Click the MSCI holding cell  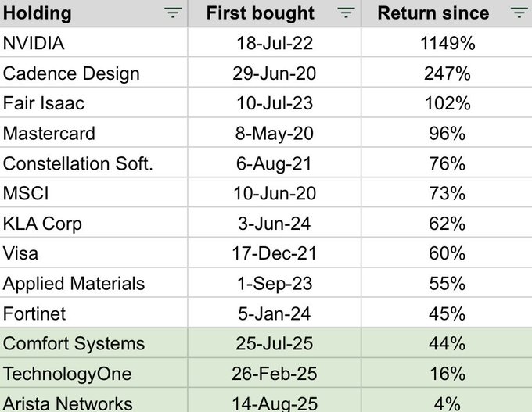[25, 194]
